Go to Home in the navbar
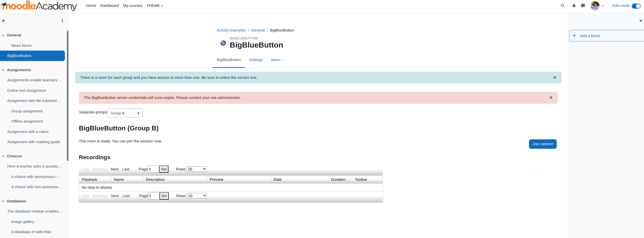 click(91, 6)
